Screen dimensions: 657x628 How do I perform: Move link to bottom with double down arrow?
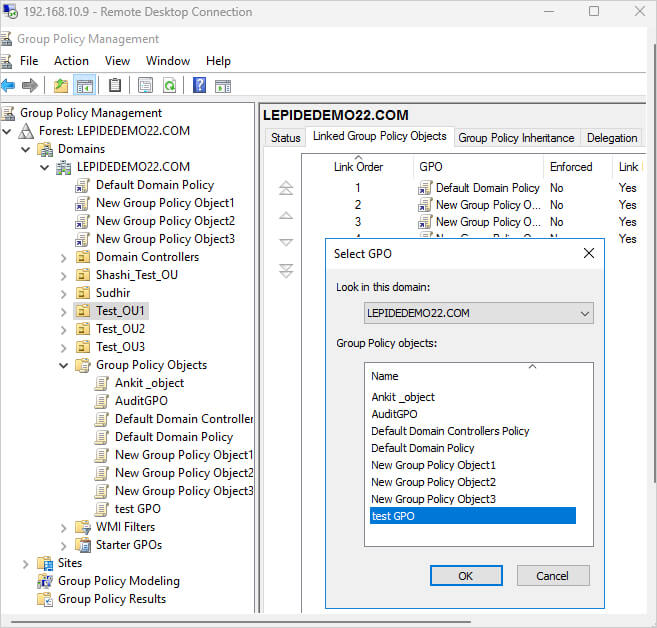[x=286, y=271]
